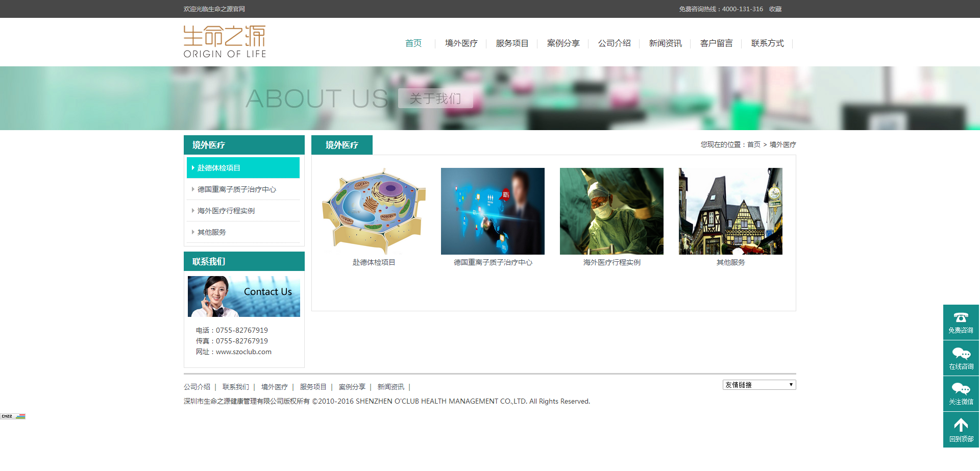Open the surgeon thumbnail for 海外医疗行程实例

pyautogui.click(x=611, y=211)
